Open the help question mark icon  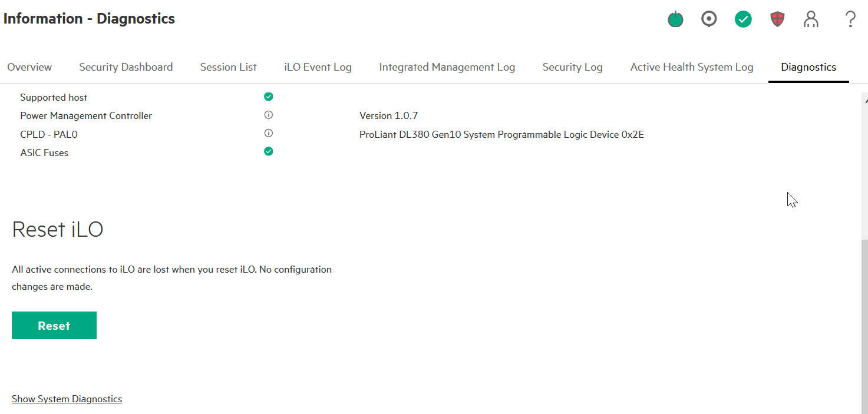[850, 19]
